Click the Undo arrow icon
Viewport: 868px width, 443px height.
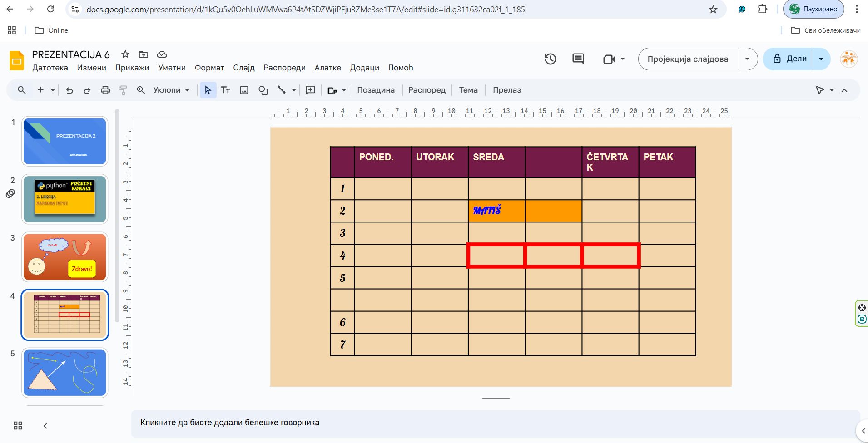[69, 90]
